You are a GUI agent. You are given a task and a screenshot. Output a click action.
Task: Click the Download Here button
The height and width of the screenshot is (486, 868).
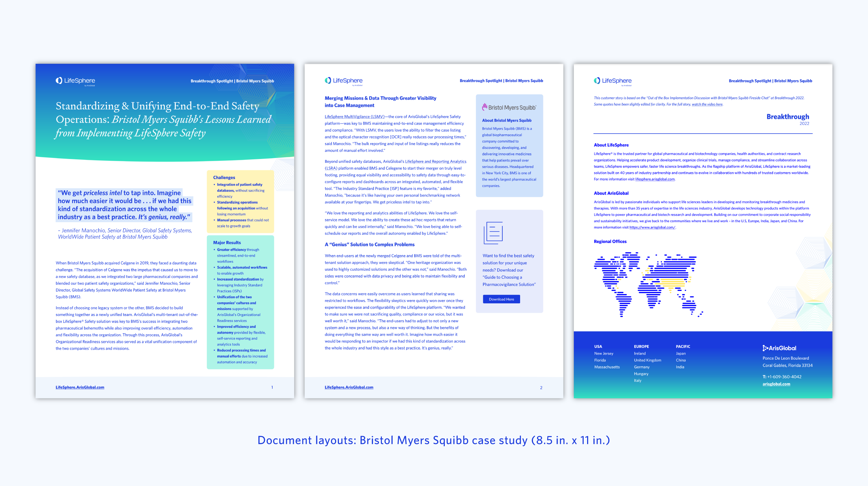coord(501,299)
